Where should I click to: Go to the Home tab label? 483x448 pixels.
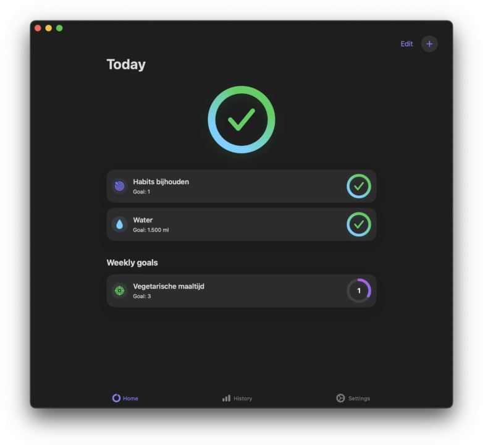[x=130, y=399]
